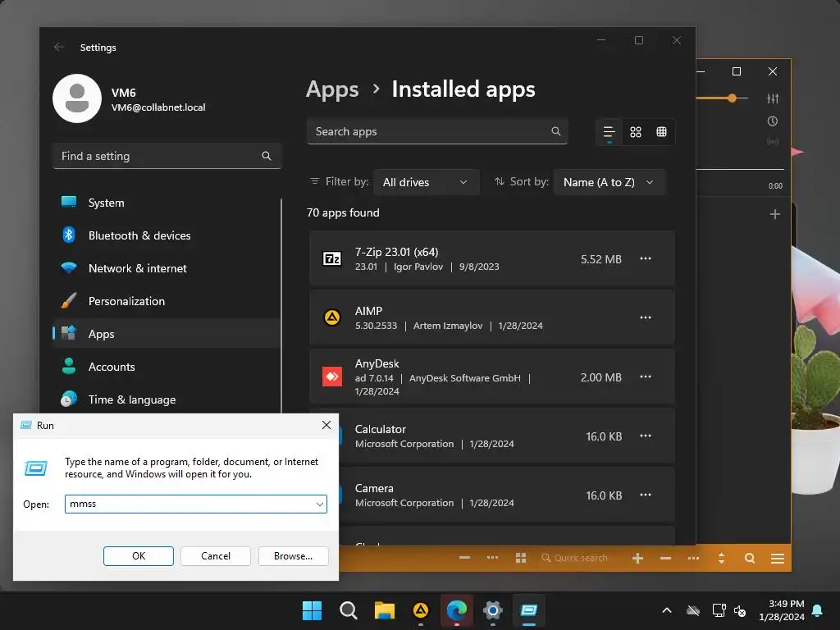Image resolution: width=840 pixels, height=630 pixels.
Task: Close the Run dialog with X
Action: tap(326, 425)
